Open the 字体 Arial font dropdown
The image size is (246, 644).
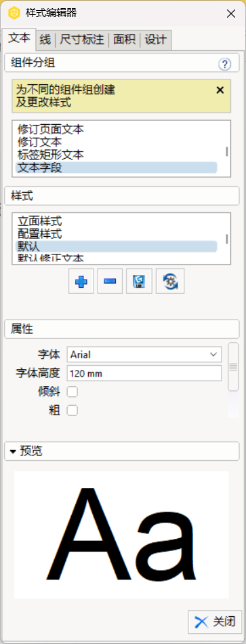pyautogui.click(x=144, y=354)
